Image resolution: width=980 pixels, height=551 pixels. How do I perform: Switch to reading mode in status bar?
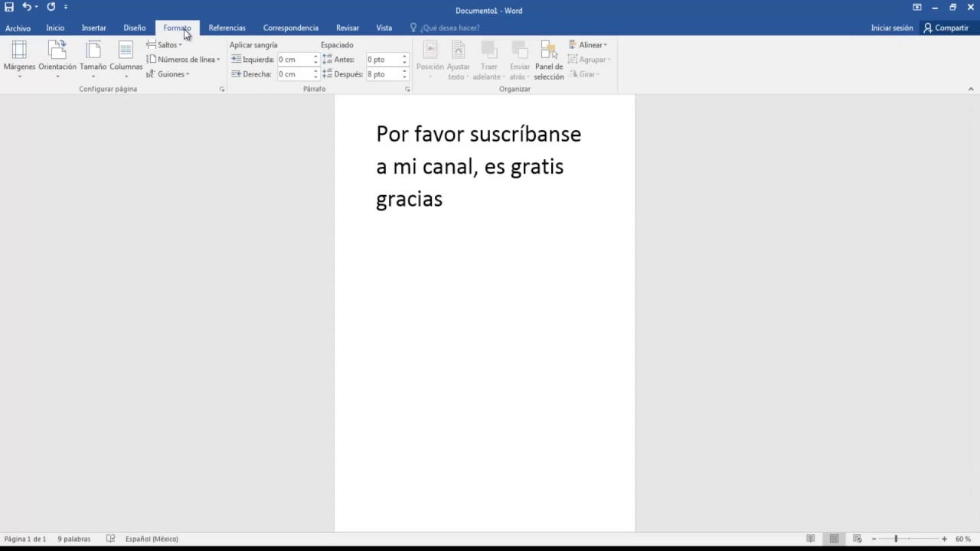pyautogui.click(x=811, y=539)
